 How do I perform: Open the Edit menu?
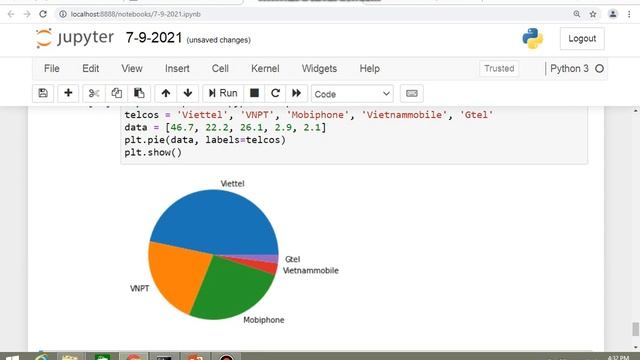pos(91,69)
